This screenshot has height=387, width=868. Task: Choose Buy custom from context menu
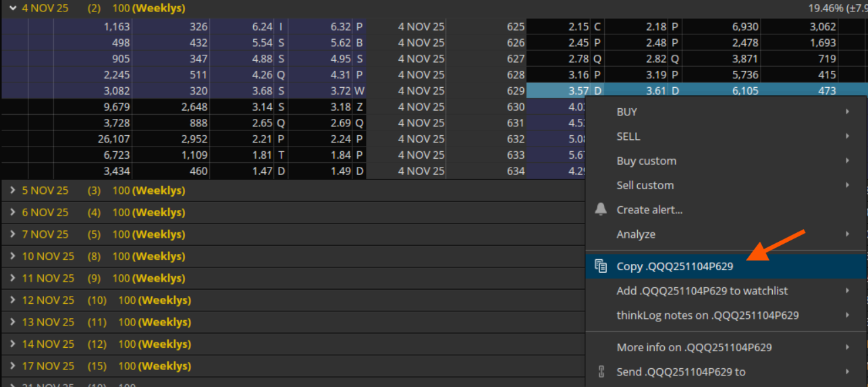point(646,161)
